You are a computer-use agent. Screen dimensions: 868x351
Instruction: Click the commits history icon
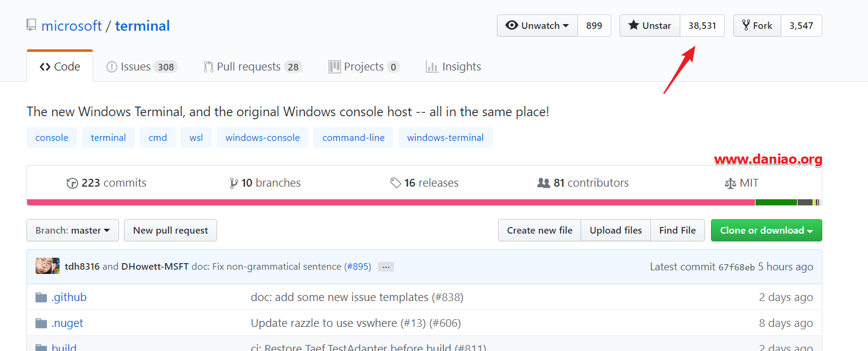72,184
